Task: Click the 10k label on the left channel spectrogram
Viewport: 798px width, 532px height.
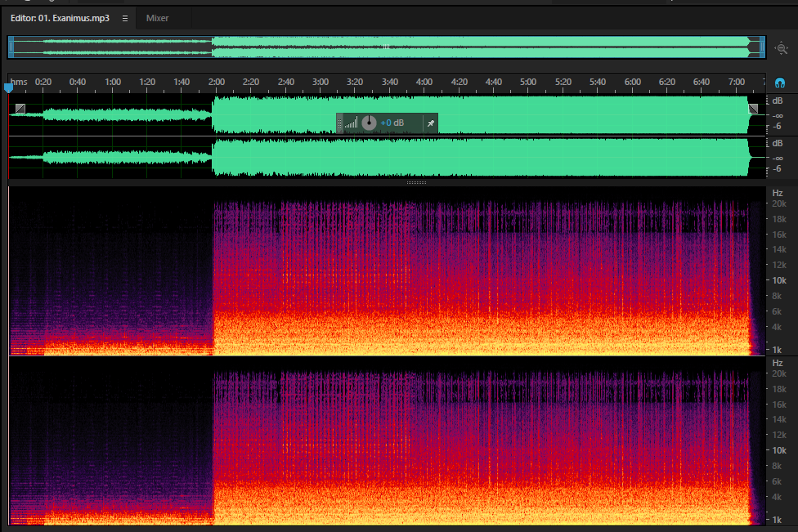Action: coord(778,280)
